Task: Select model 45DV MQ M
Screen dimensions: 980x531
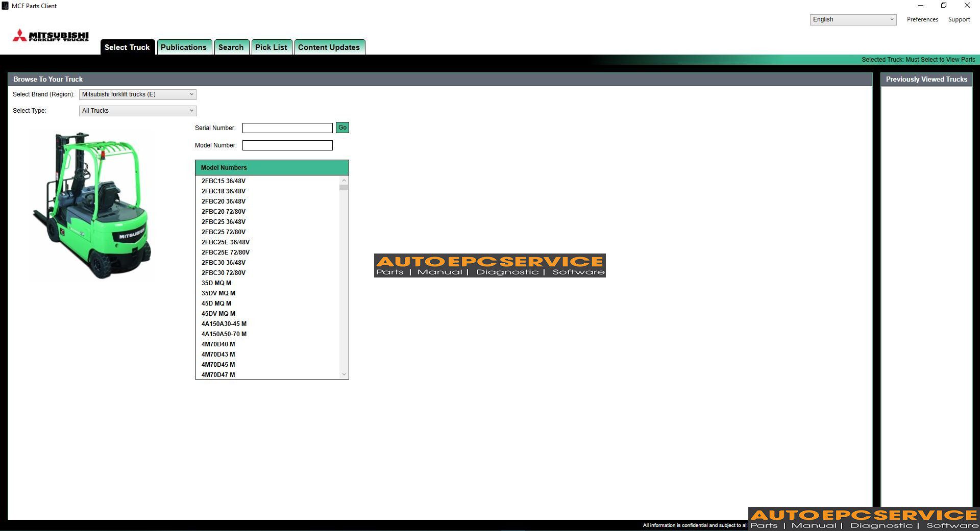Action: click(x=267, y=314)
